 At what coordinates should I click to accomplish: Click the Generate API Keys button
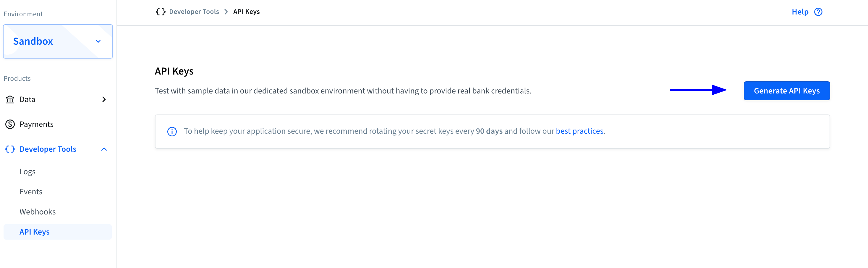tap(786, 91)
